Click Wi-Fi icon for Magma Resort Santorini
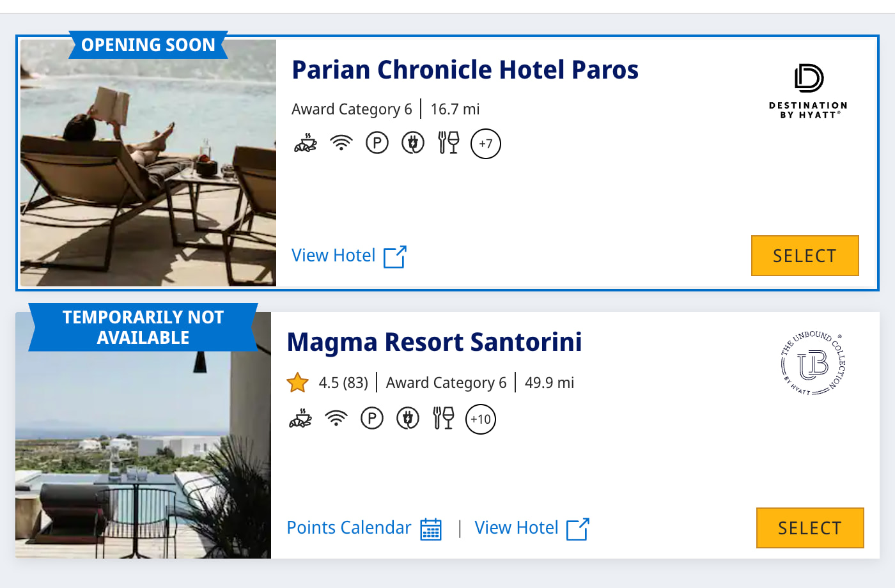Viewport: 895px width, 588px height. [x=336, y=419]
